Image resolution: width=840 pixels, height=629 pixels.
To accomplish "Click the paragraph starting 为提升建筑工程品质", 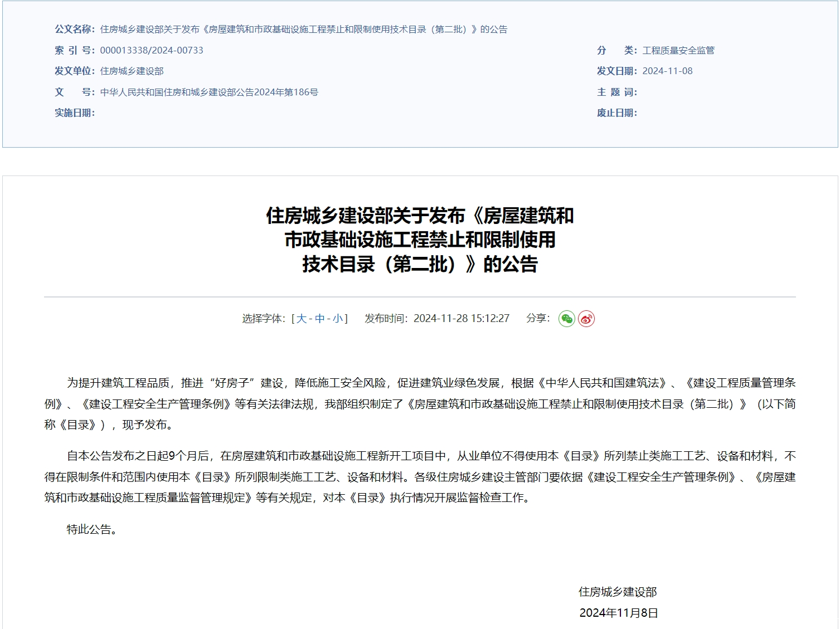I will (x=420, y=404).
